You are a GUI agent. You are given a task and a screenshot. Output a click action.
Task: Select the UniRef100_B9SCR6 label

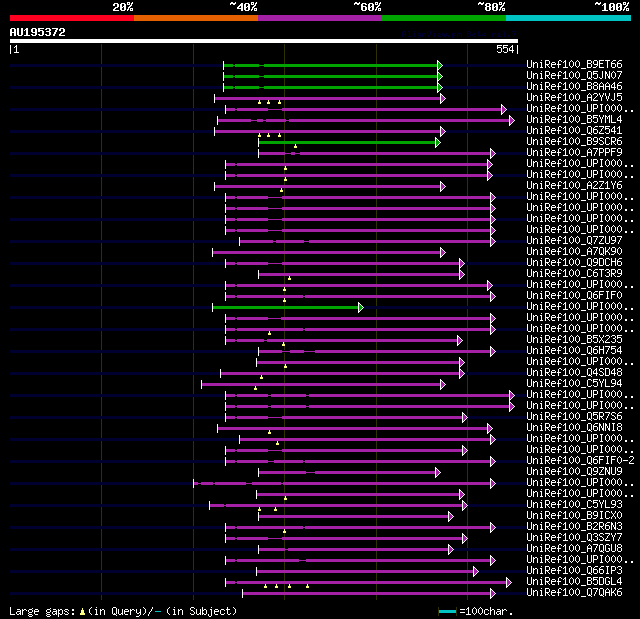point(574,141)
